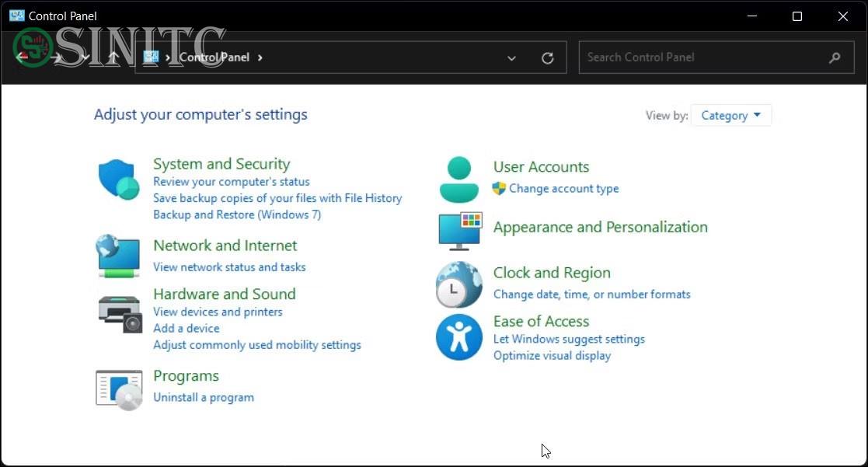
Task: Open Backup and Restore (Windows 7)
Action: click(237, 214)
